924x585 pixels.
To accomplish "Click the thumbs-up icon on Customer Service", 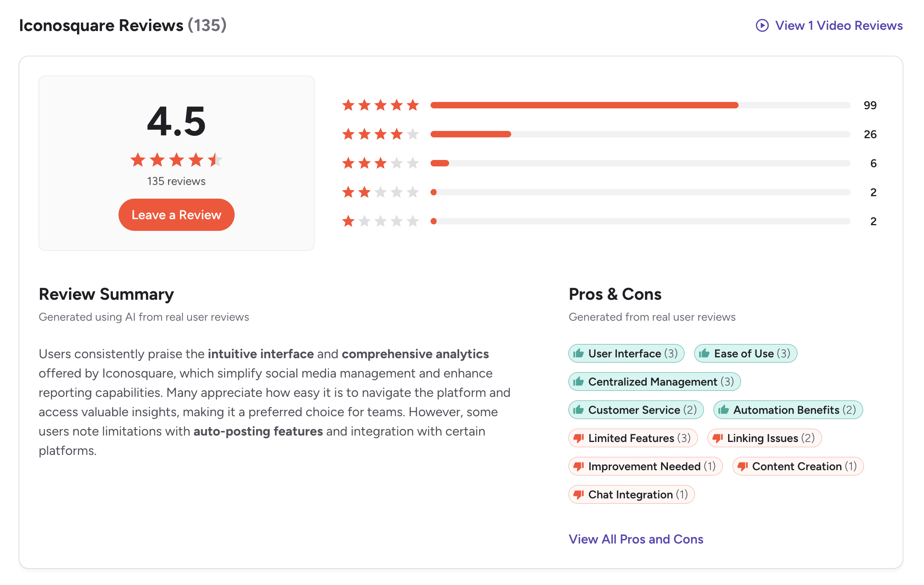I will pyautogui.click(x=578, y=410).
